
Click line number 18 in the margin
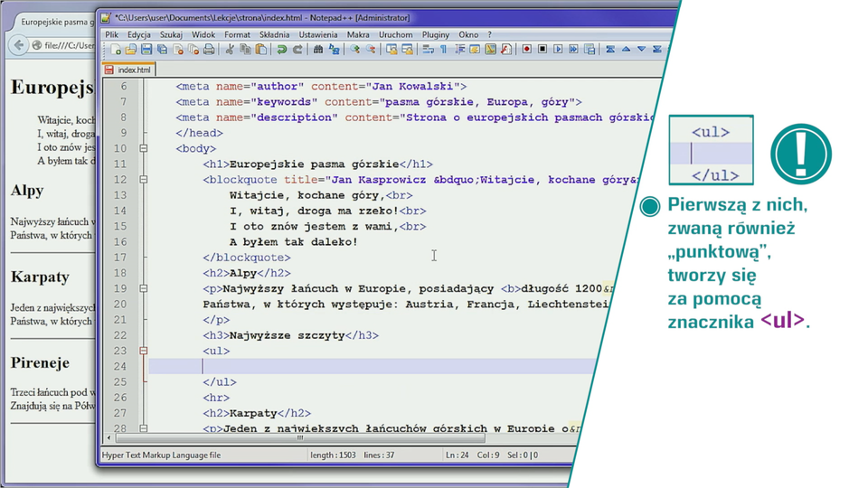[x=120, y=273]
